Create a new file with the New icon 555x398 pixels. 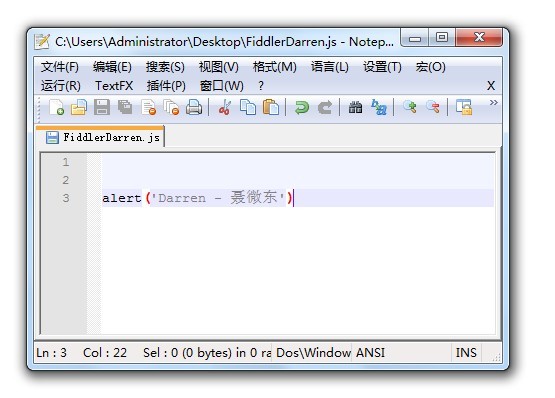56,107
